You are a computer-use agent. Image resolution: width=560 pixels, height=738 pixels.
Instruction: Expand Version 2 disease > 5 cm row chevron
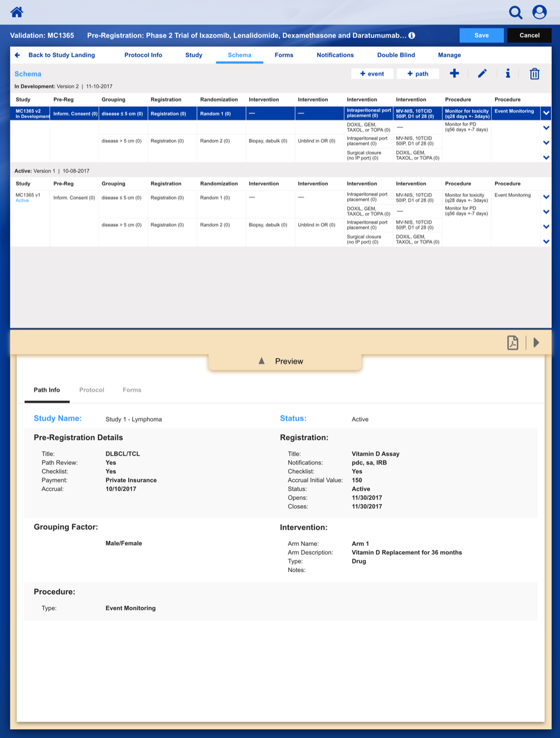click(546, 143)
